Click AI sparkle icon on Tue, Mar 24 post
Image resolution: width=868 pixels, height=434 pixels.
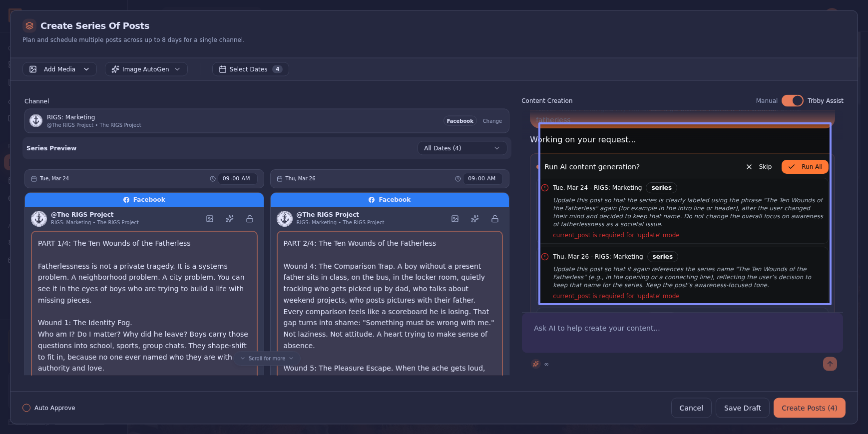tap(230, 219)
